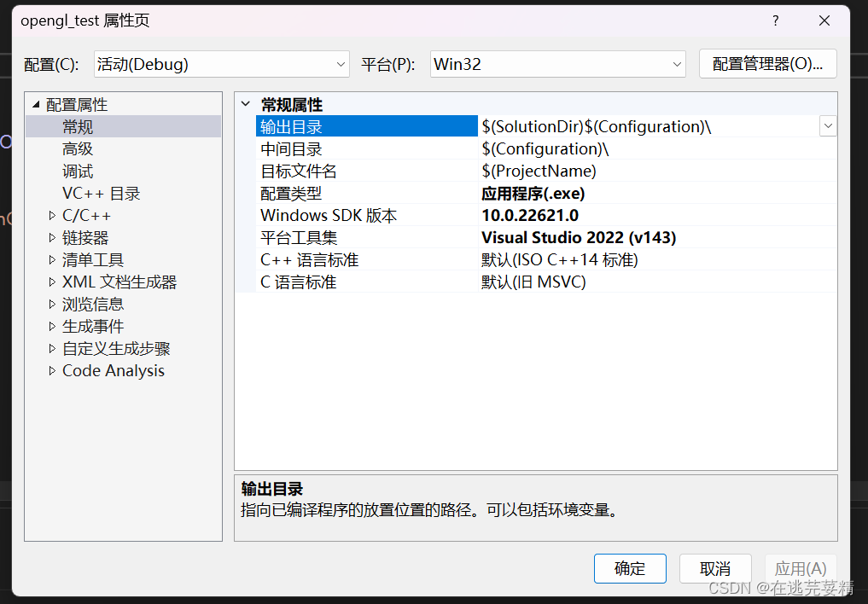Image resolution: width=868 pixels, height=604 pixels.
Task: Expand the 生成事件 tree node
Action: (x=52, y=326)
